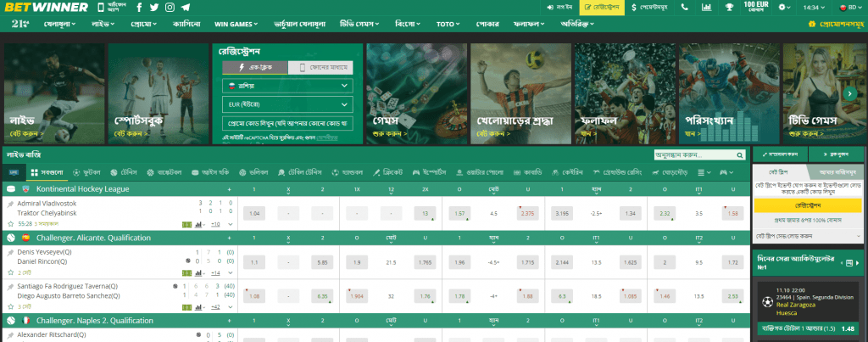Open the statistics bar chart icon in header

[x=706, y=7]
